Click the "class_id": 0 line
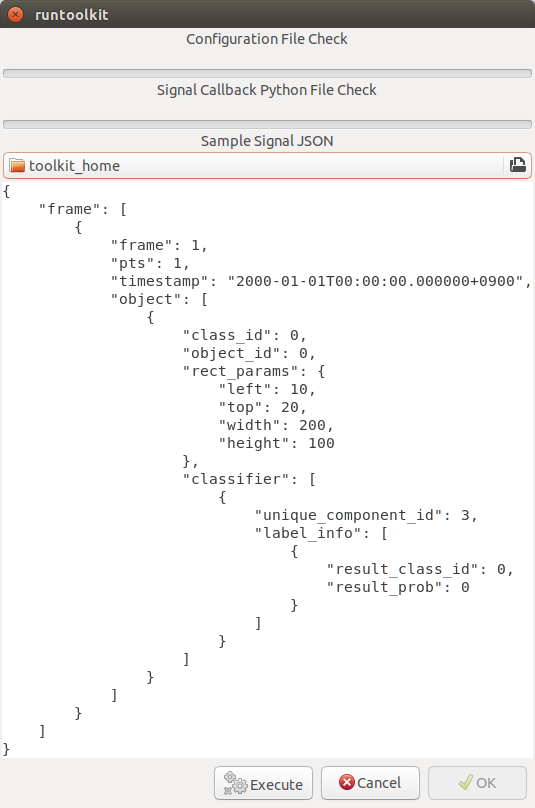Viewport: 535px width, 808px height. 245,335
